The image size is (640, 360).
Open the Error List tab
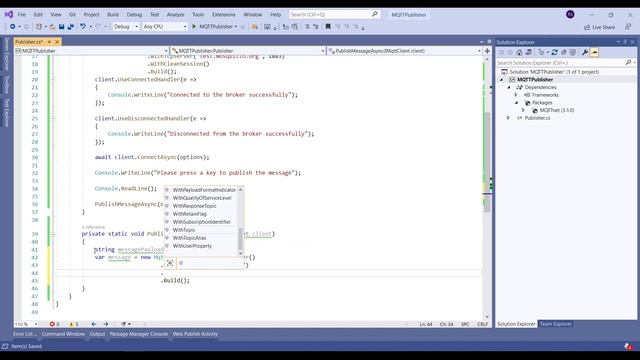[24, 334]
